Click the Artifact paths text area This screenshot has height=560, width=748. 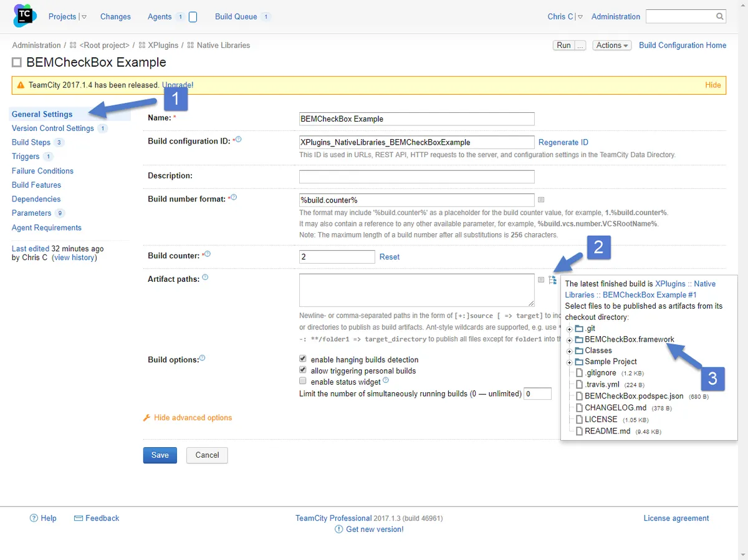[417, 290]
